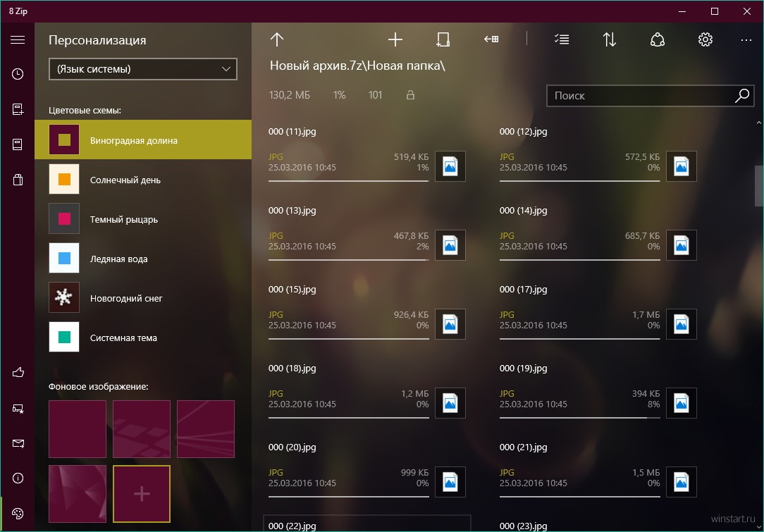Click the featured apps star icon
The height and width of the screenshot is (532, 764).
pyautogui.click(x=18, y=408)
